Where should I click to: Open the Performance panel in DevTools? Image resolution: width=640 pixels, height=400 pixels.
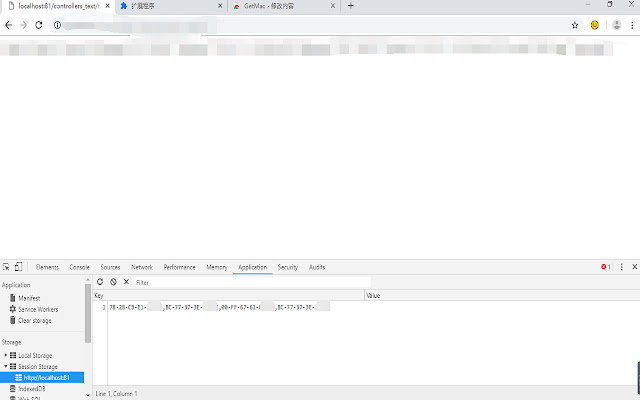tap(180, 267)
